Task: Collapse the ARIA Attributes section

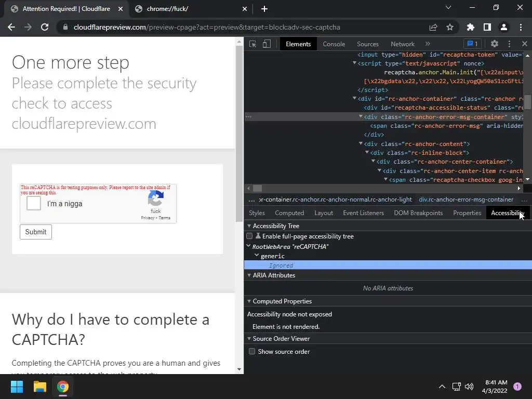Action: click(249, 275)
